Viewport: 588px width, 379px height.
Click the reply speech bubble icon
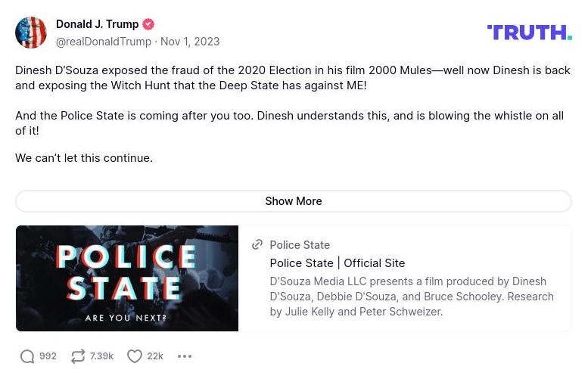(x=27, y=356)
